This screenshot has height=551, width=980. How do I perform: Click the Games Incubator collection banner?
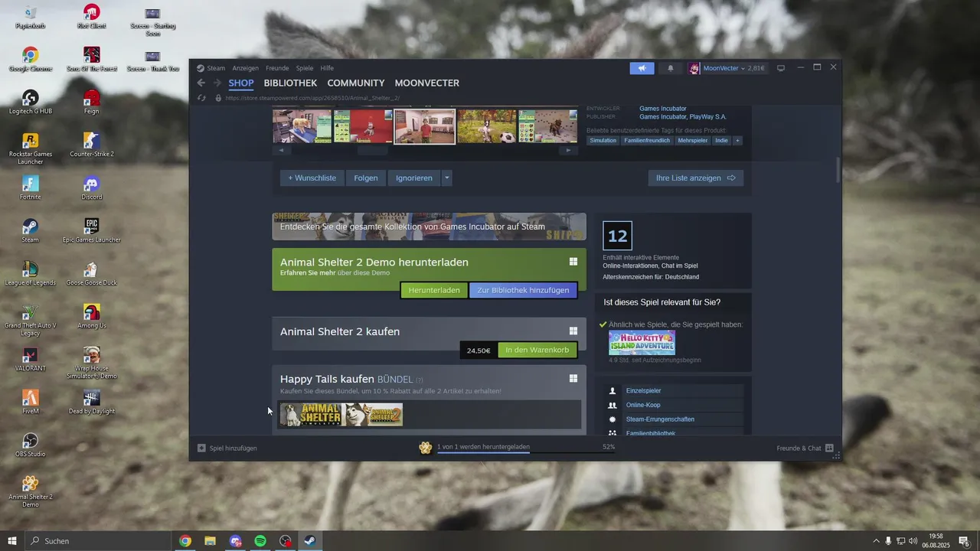point(429,227)
